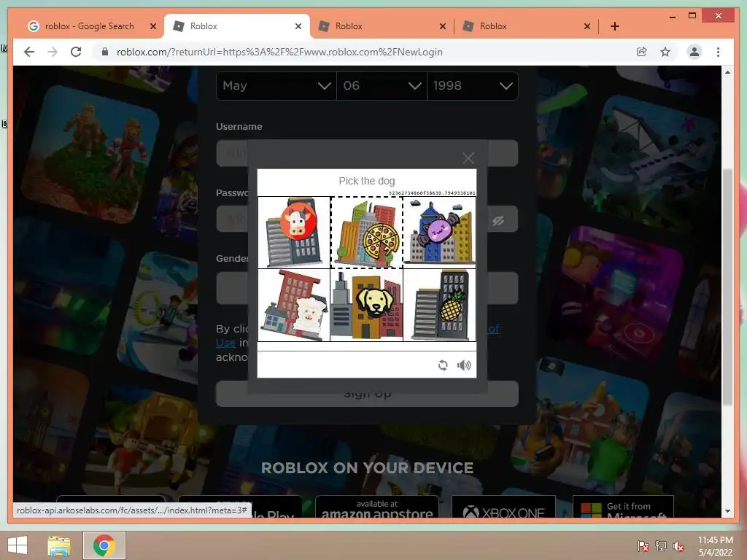Click the page scrollbar down arrow

click(x=727, y=511)
